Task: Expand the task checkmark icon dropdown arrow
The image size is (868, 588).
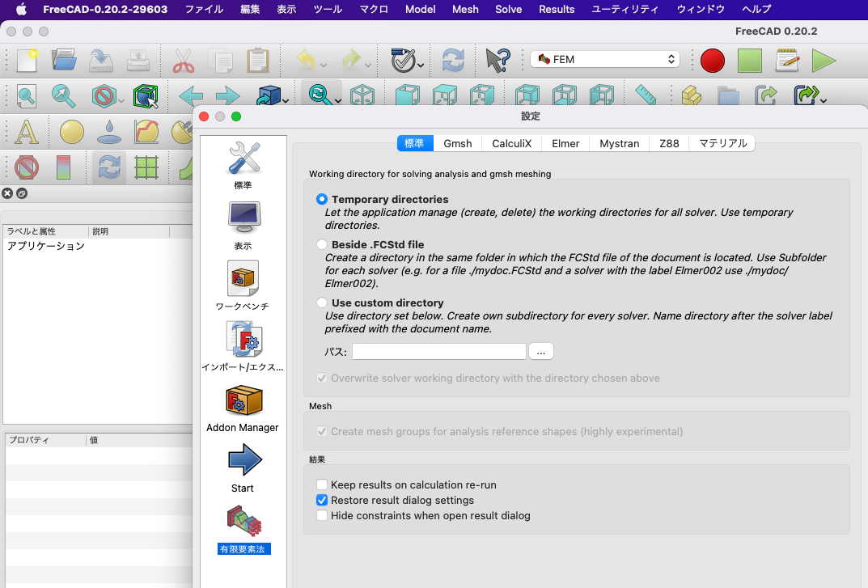Action: (421, 66)
